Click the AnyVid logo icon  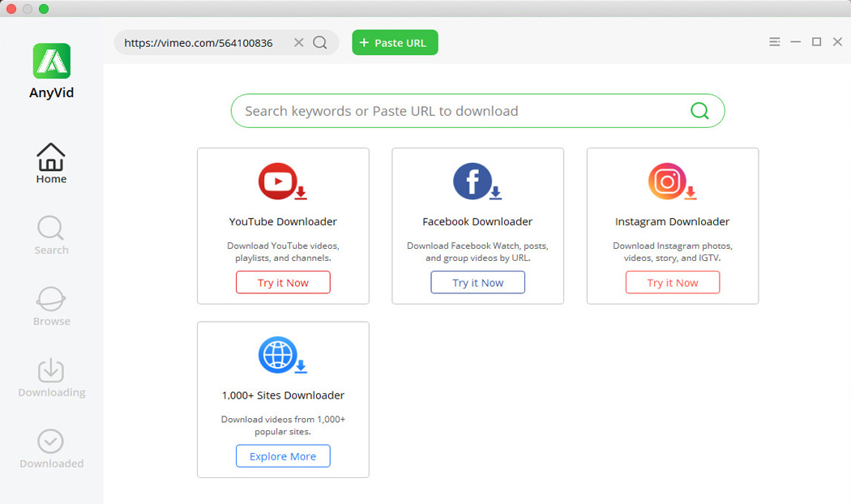click(52, 61)
